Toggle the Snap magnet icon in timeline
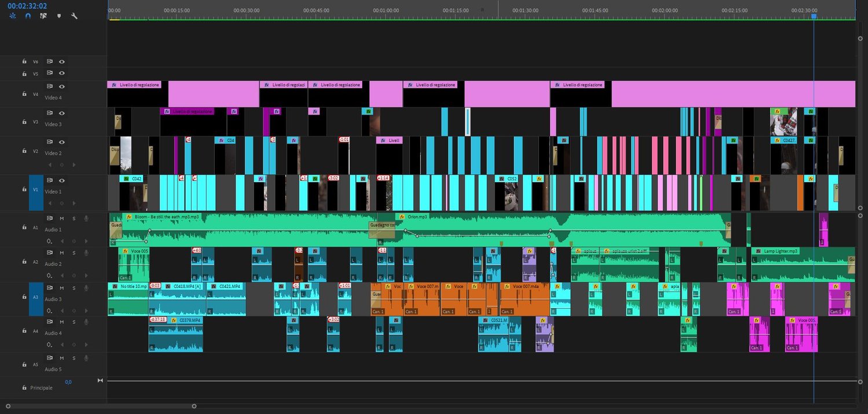The width and height of the screenshot is (868, 414). pos(28,16)
